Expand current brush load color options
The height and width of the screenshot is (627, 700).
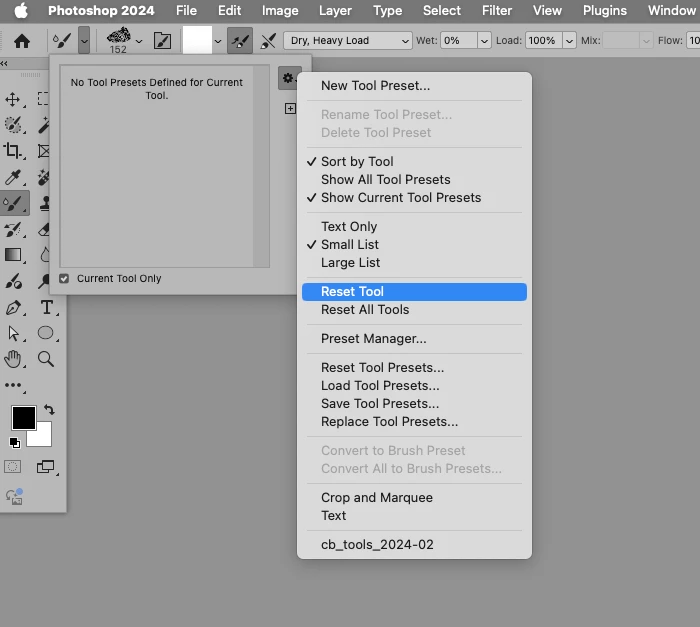pyautogui.click(x=218, y=41)
